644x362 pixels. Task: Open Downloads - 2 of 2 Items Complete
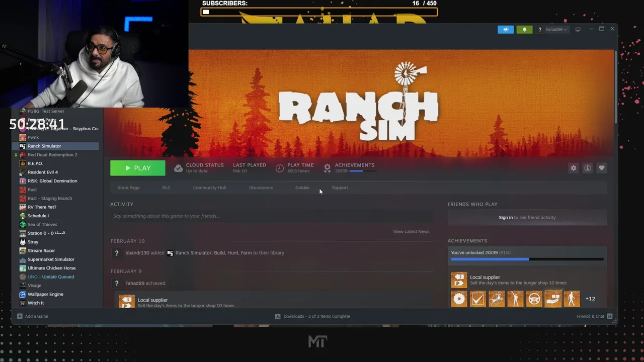click(x=312, y=316)
